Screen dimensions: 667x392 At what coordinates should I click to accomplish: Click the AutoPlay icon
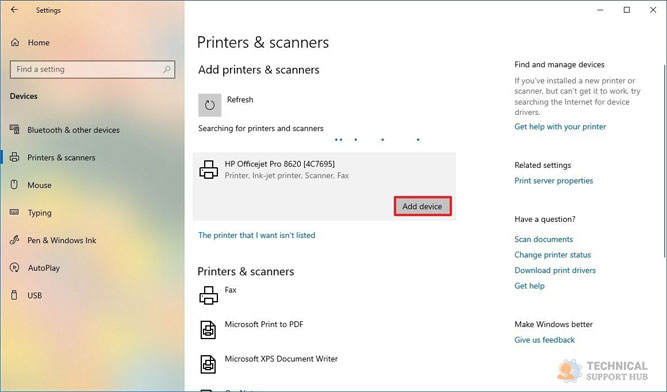(x=14, y=267)
